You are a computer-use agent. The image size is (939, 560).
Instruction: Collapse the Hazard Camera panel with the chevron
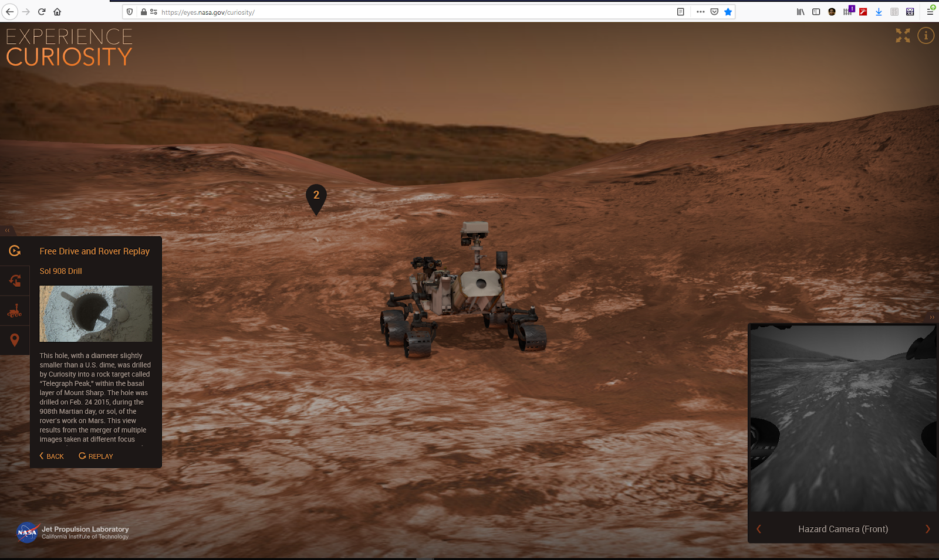931,317
